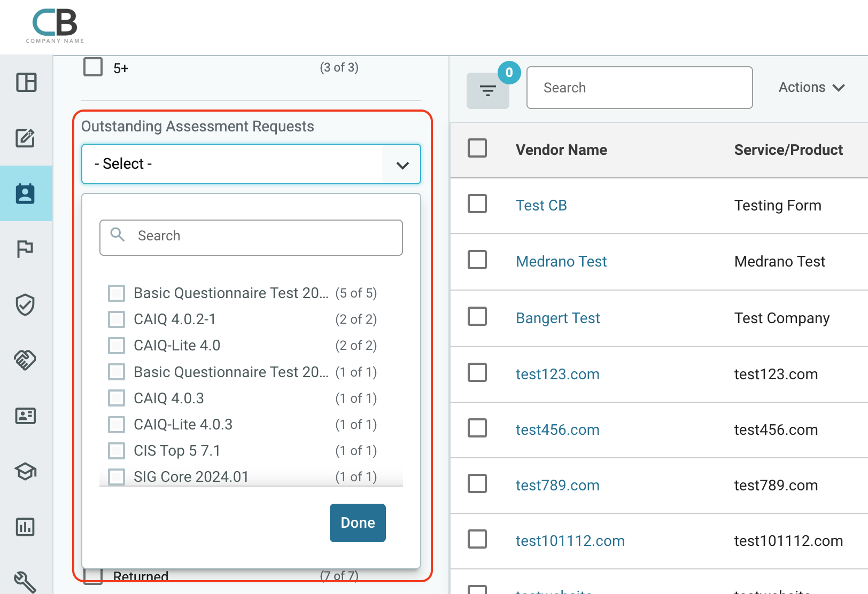The height and width of the screenshot is (594, 868).
Task: Open the shield checkmark sidebar icon
Action: tap(25, 304)
